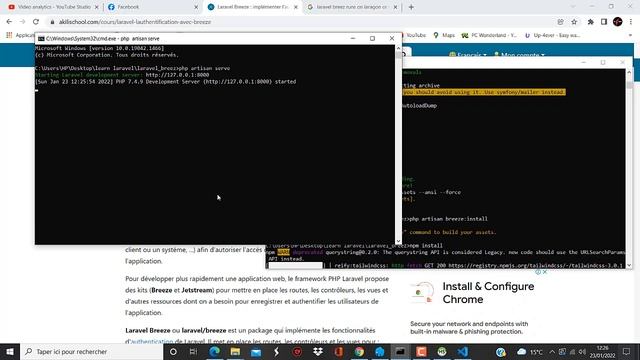The height and width of the screenshot is (360, 640).
Task: Open Cortana circle in taskbar
Action: click(173, 351)
